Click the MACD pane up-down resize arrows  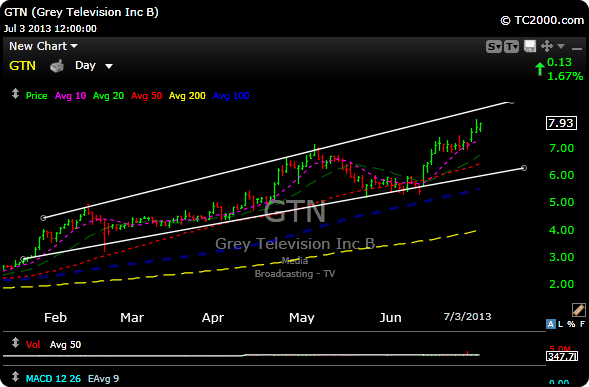15,376
